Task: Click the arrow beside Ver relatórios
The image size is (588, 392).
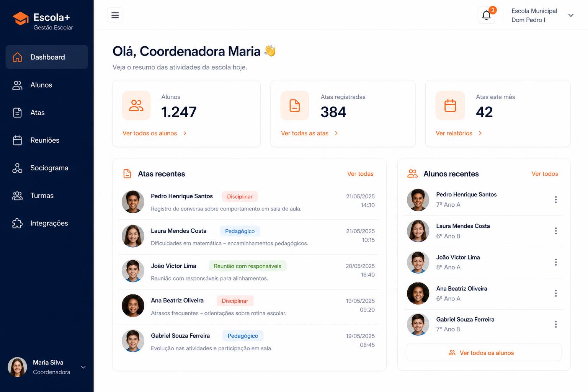Action: click(x=480, y=133)
